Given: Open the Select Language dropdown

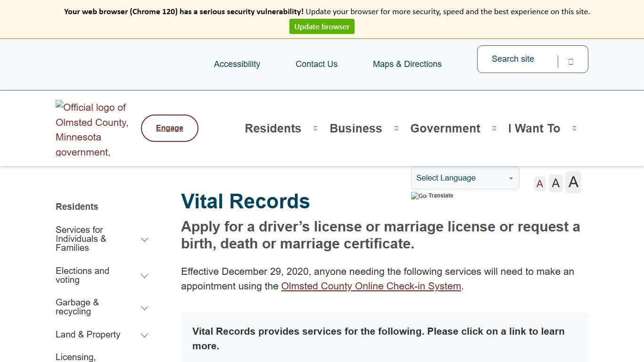Looking at the screenshot, I should pyautogui.click(x=464, y=178).
